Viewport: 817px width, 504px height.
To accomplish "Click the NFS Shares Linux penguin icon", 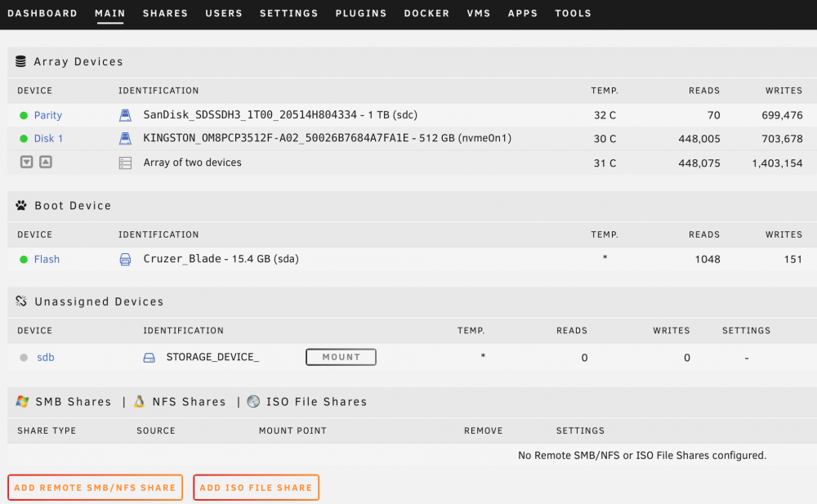I will click(139, 401).
